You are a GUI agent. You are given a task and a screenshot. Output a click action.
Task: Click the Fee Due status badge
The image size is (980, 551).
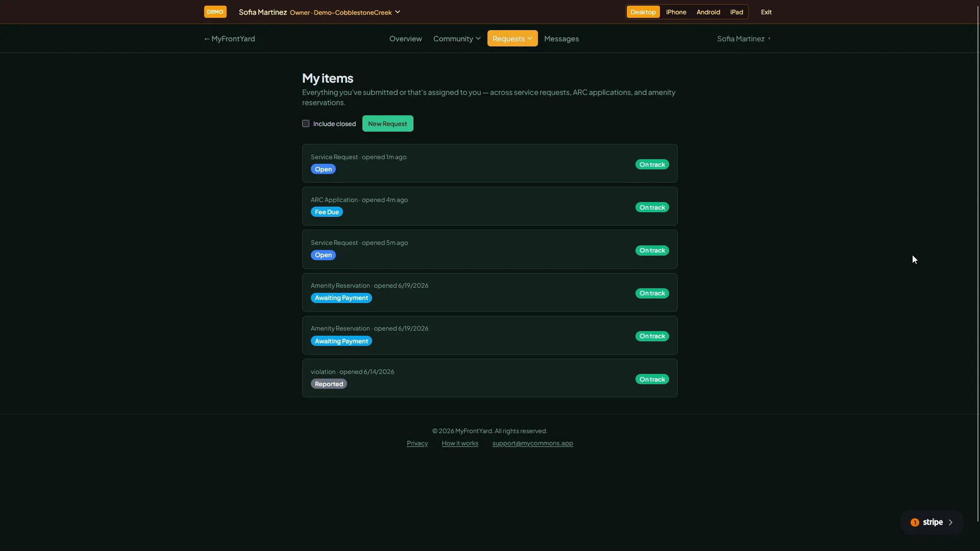coord(327,212)
